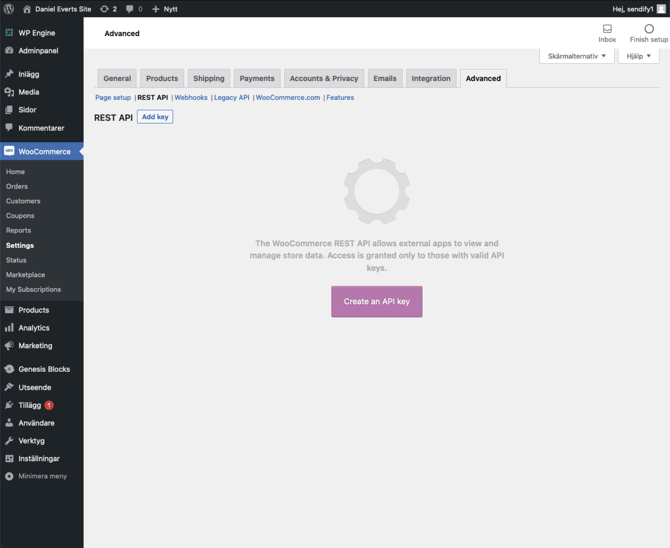
Task: Open Media from the sidebar
Action: (x=29, y=92)
